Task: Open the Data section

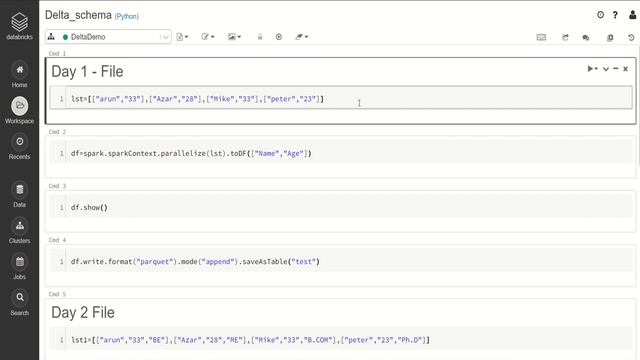Action: (19, 195)
